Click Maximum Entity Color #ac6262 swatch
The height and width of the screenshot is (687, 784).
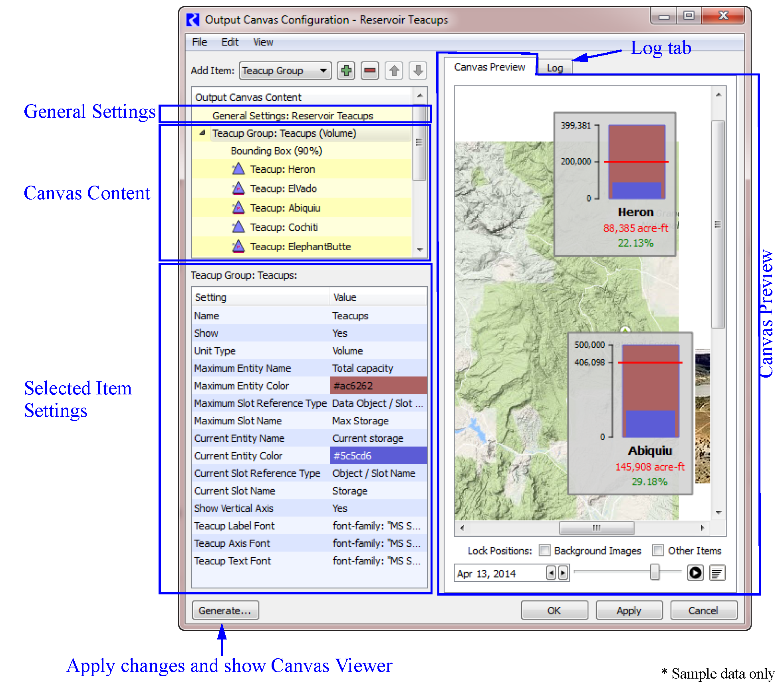tap(378, 386)
